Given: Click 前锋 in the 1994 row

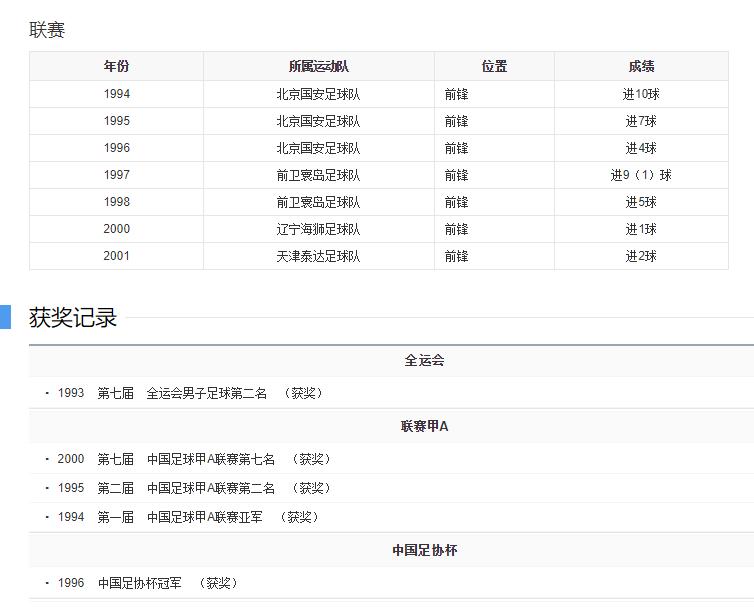Looking at the screenshot, I should click(456, 94).
